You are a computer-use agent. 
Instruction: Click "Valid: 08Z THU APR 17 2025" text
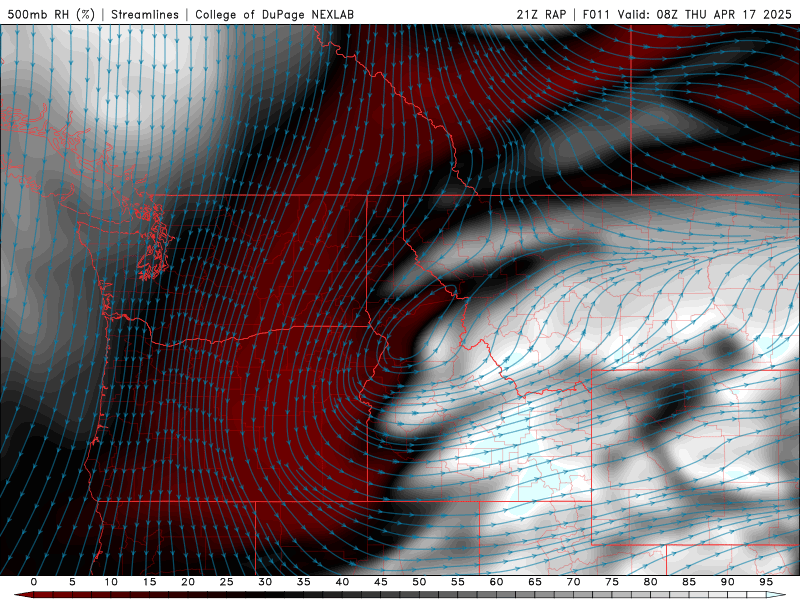click(705, 14)
